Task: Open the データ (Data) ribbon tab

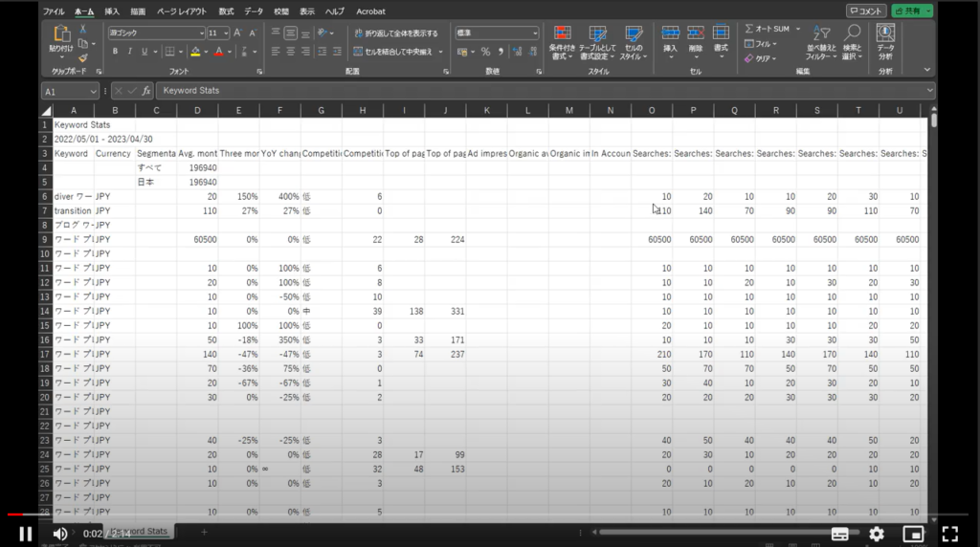Action: pyautogui.click(x=254, y=11)
